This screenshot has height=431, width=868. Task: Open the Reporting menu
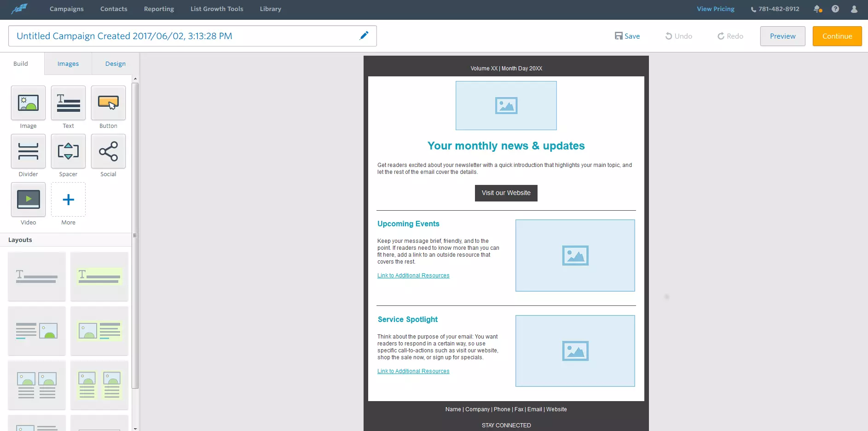[159, 9]
